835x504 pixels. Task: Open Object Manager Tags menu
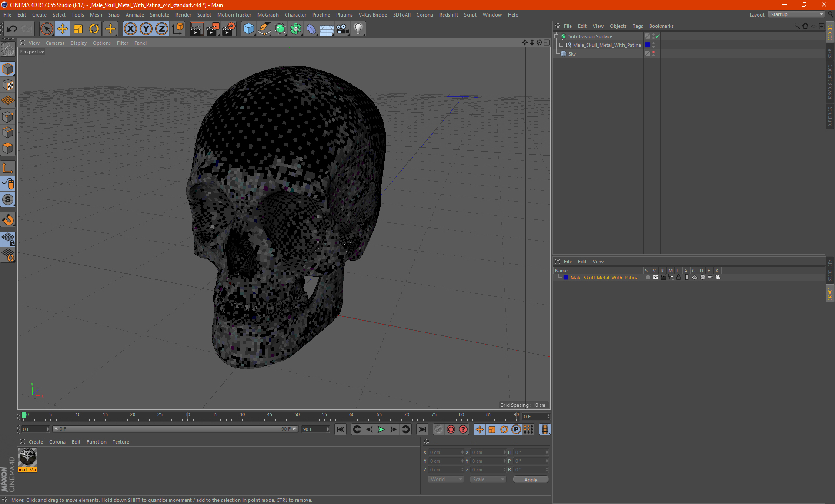coord(638,26)
